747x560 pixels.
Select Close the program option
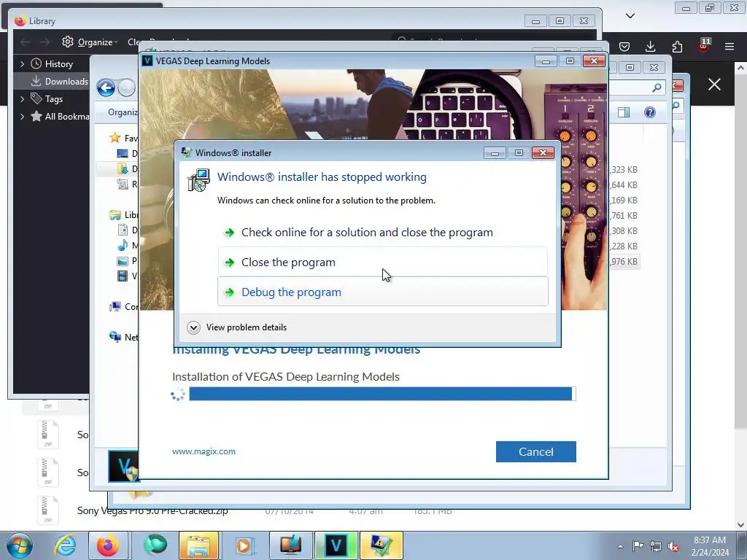pyautogui.click(x=382, y=262)
